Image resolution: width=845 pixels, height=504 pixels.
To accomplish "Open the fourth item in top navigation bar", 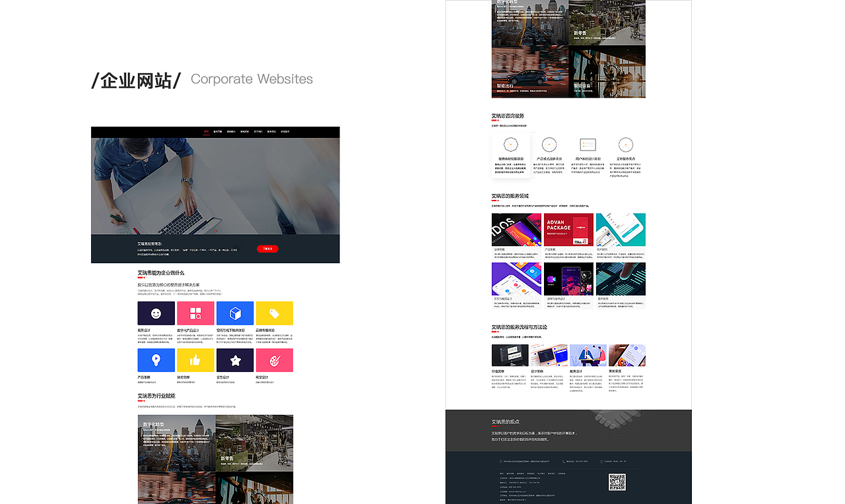I will click(244, 132).
